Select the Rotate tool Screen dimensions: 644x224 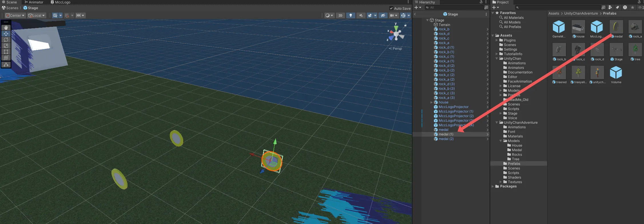[x=6, y=40]
